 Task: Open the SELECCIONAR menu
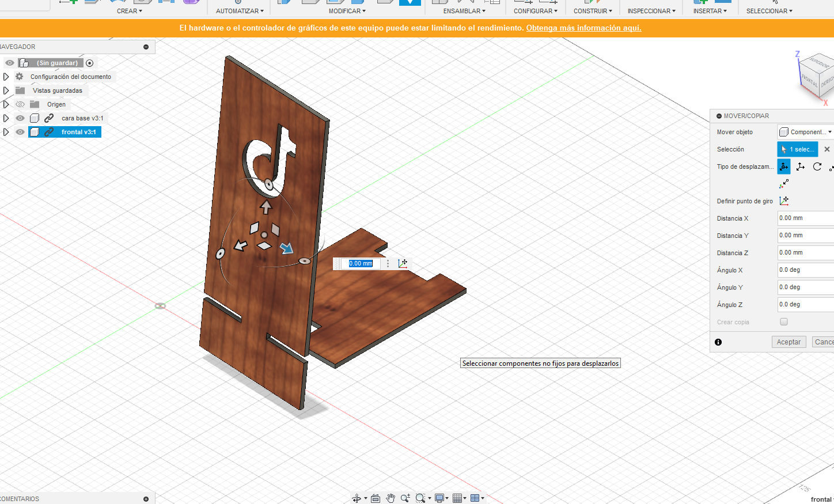[769, 11]
